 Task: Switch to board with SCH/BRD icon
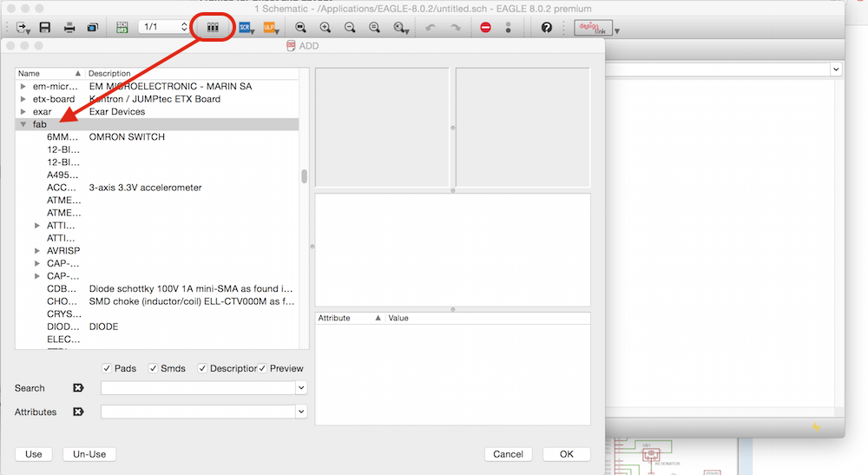point(122,27)
